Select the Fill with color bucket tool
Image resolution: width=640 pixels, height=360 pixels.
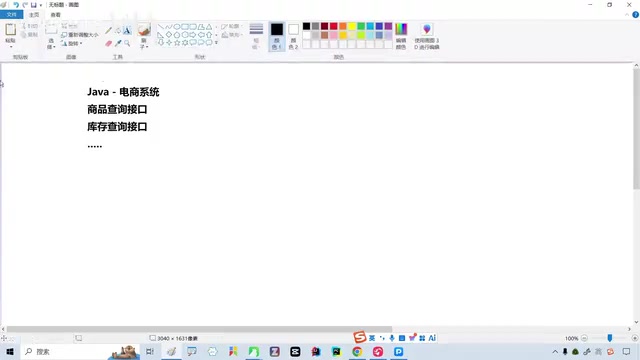tap(118, 31)
